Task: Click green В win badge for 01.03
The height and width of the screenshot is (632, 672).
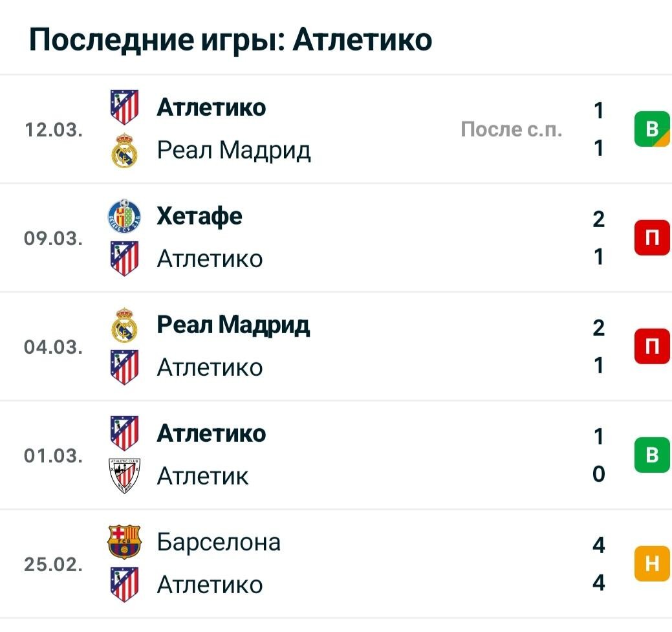Action: click(652, 455)
